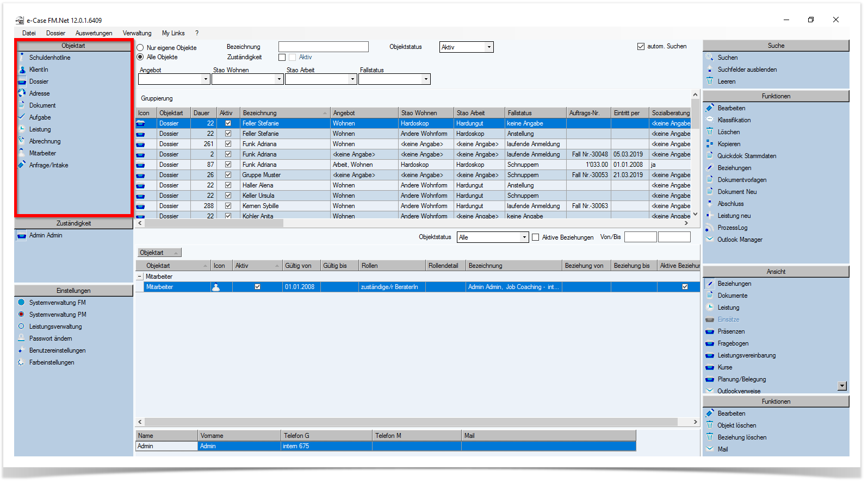
Task: Click the Leistungsverwaltung icon
Action: [22, 327]
